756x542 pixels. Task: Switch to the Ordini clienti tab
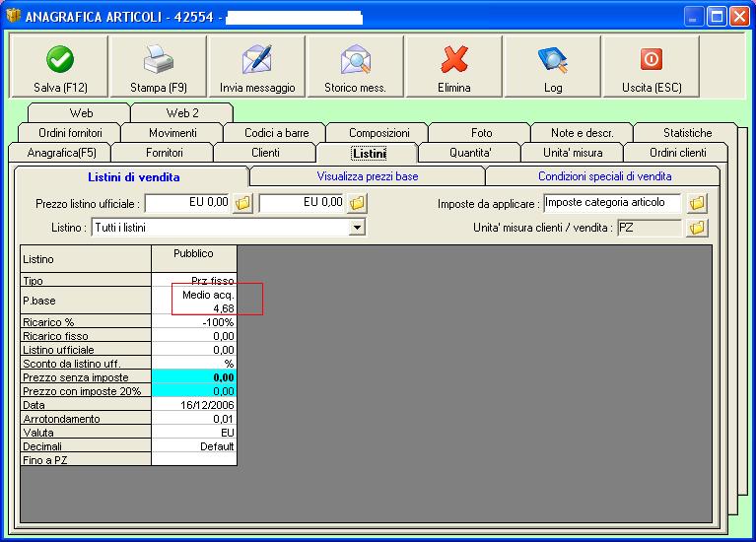[677, 153]
